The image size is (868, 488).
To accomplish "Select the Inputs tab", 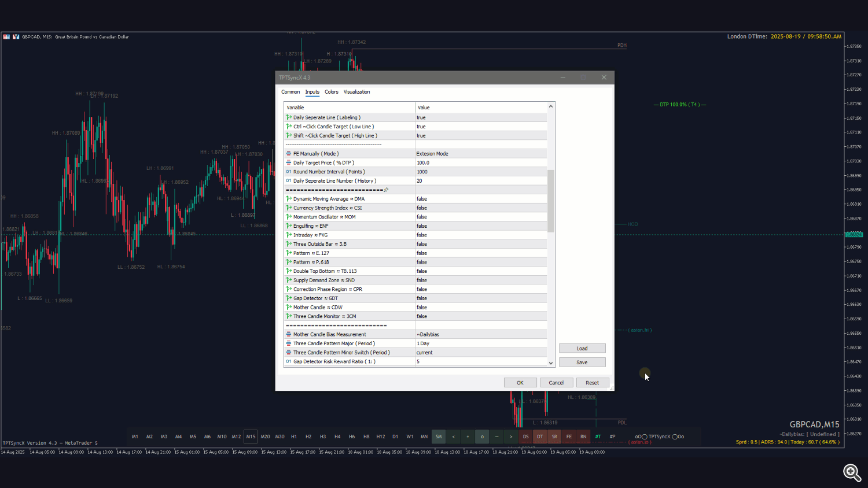I will (x=312, y=92).
